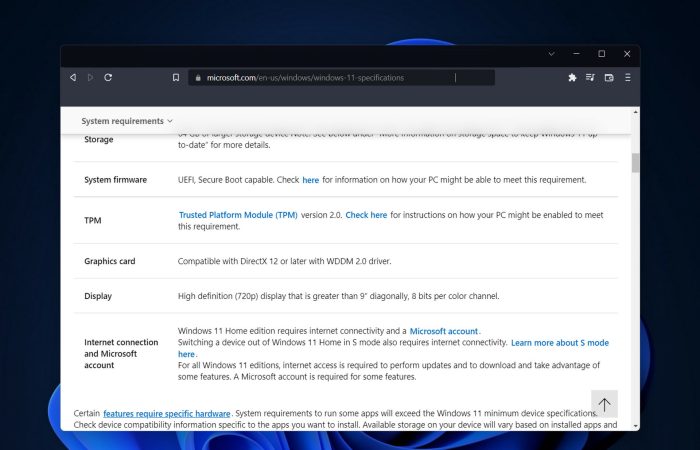Click the 'Display' row label
This screenshot has height=450, width=700.
tap(98, 296)
